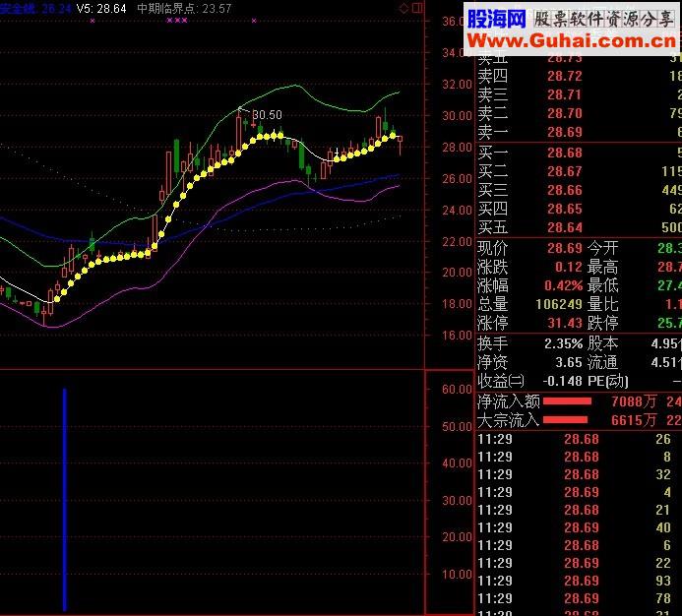Click the 卖二 ask row at 28.70
The width and height of the screenshot is (682, 616).
pos(580,113)
